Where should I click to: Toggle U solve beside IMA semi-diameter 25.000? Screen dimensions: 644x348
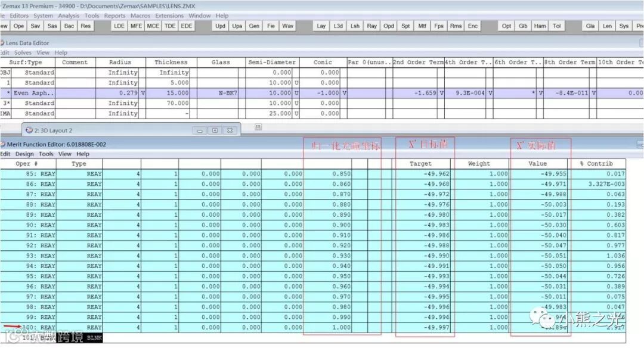tap(296, 113)
